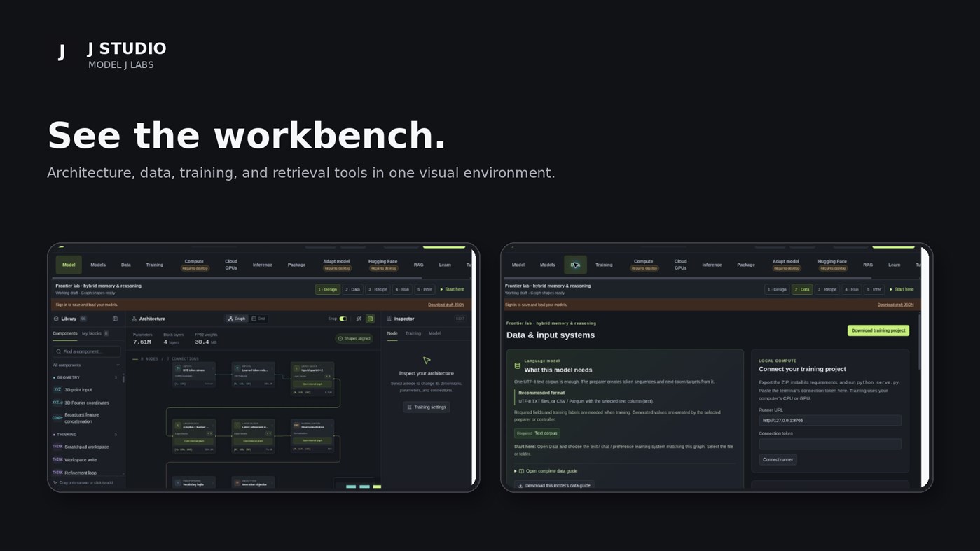Open the Training tab in the Inspector panel
This screenshot has width=980, height=551.
pyautogui.click(x=413, y=333)
